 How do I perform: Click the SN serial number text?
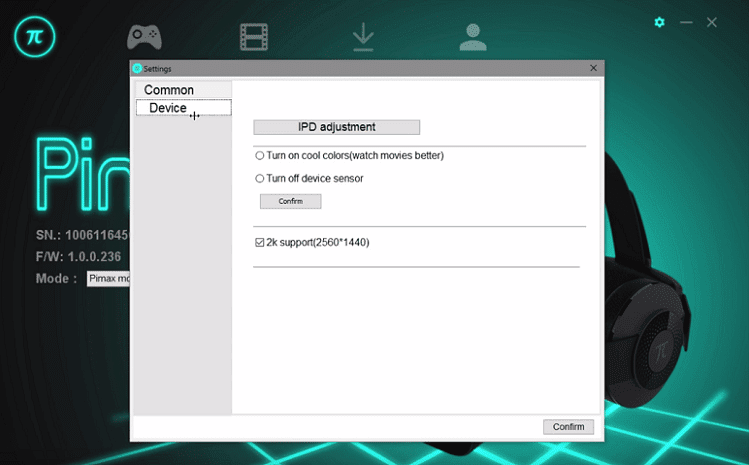(x=82, y=235)
